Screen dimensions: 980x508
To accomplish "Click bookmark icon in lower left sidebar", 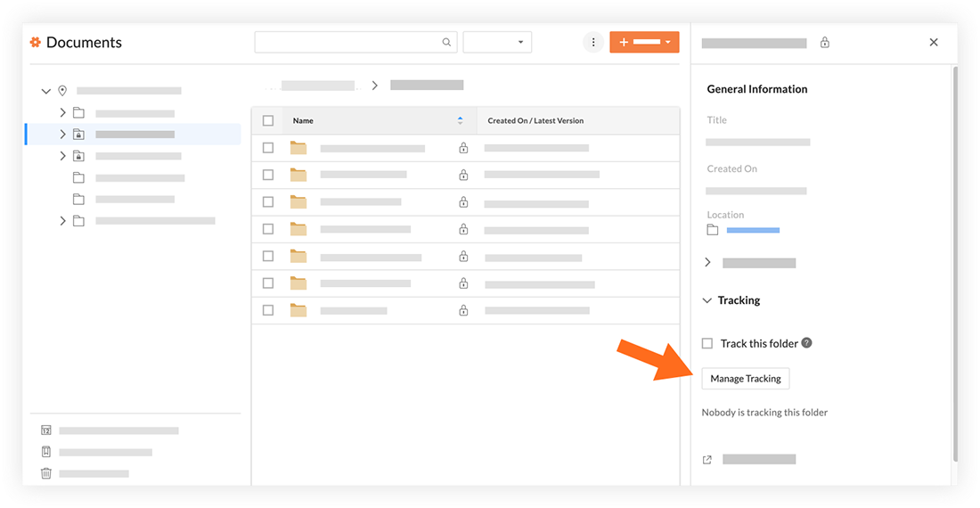I will tap(45, 452).
